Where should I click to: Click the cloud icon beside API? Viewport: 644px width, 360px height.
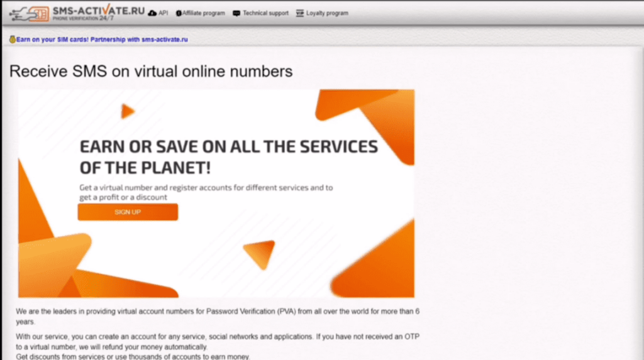point(152,13)
